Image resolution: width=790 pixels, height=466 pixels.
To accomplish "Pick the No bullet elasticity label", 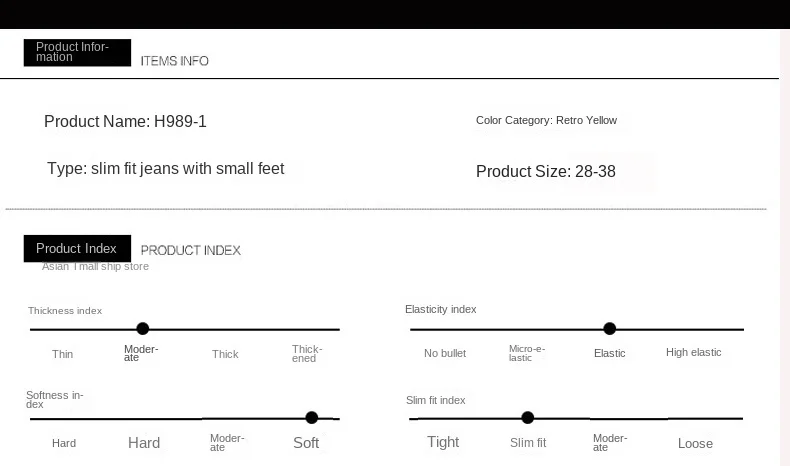I will point(445,353).
